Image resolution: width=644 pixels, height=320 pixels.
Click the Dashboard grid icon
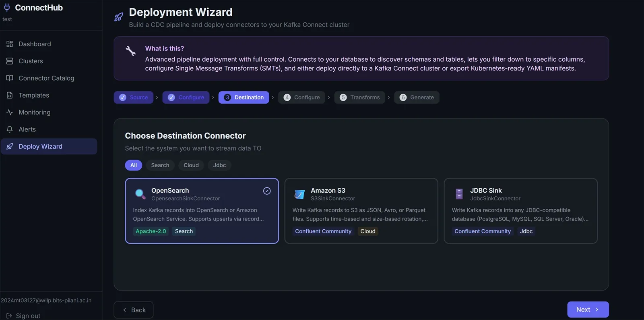(x=10, y=44)
